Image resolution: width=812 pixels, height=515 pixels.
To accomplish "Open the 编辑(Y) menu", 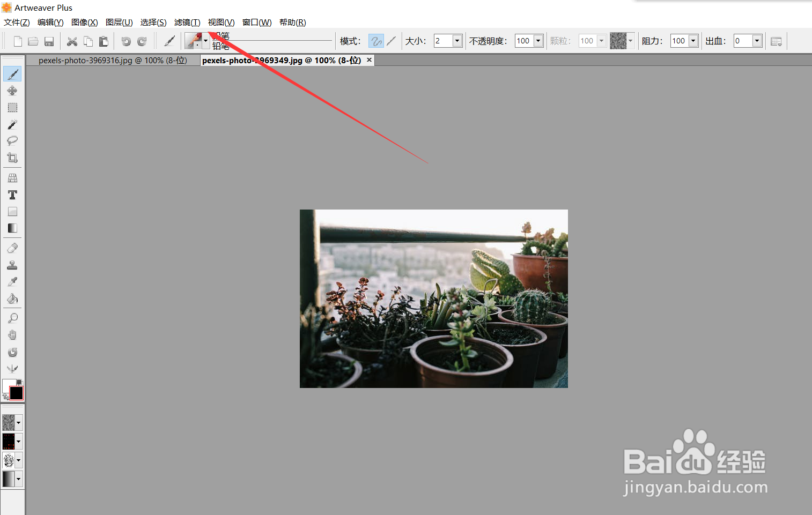I will (50, 23).
